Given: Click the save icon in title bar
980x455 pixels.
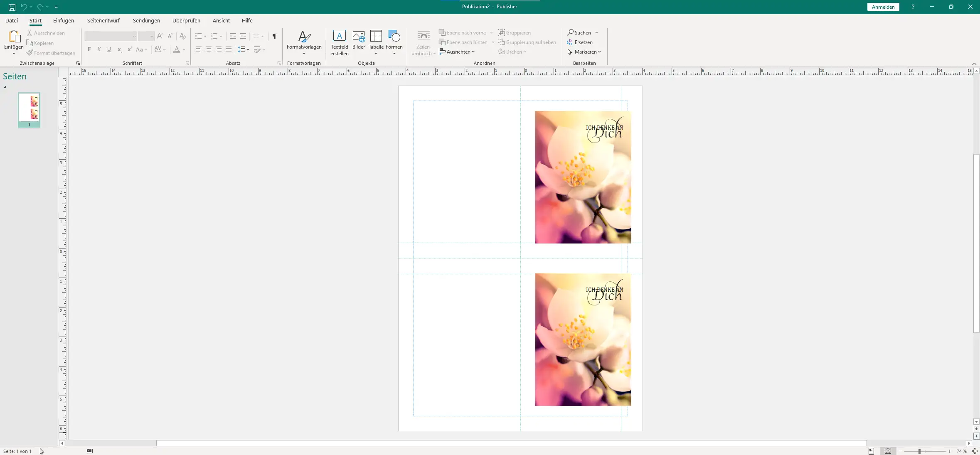Looking at the screenshot, I should tap(12, 7).
